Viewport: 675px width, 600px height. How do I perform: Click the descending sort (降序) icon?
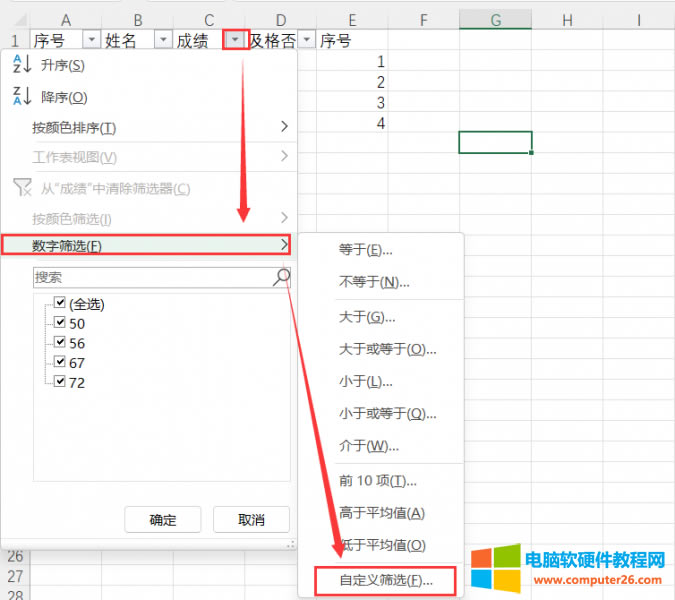[22, 97]
